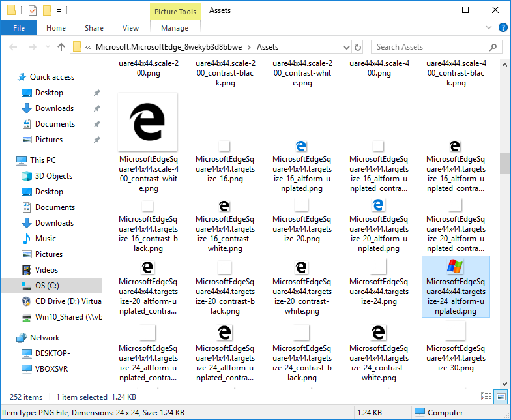511x420 pixels.
Task: Select the targetsize-30.png file
Action: pos(456,347)
